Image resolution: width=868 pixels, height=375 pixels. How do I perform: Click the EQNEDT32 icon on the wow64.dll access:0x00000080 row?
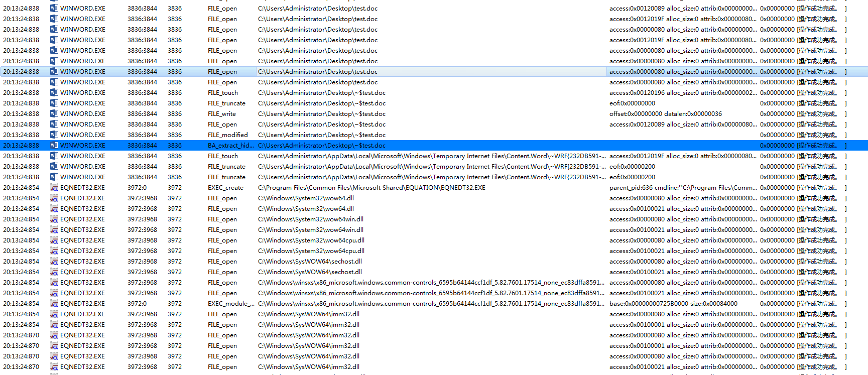pos(54,198)
